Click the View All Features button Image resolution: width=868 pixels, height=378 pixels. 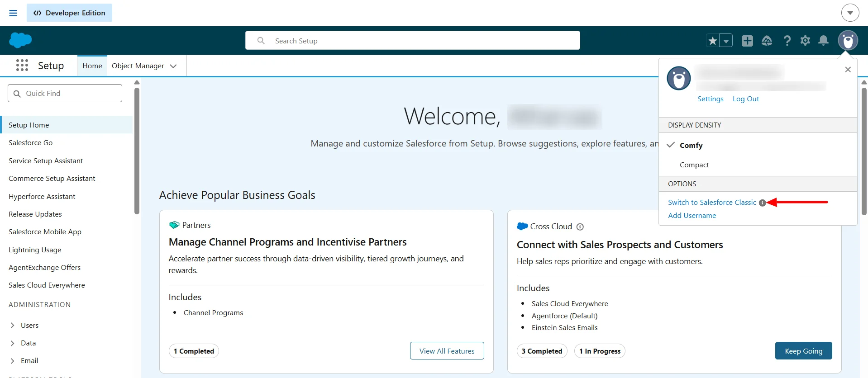click(447, 351)
